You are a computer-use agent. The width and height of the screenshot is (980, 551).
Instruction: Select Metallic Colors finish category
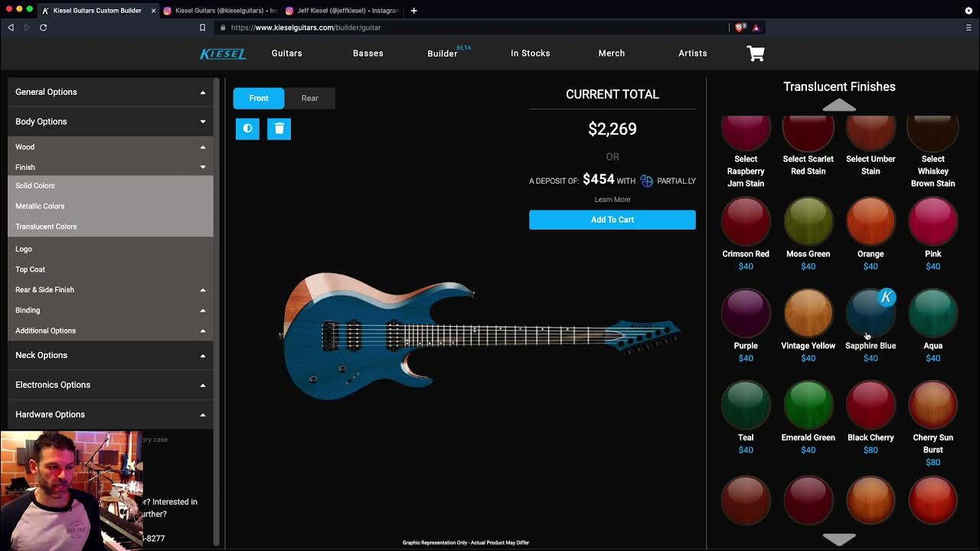click(110, 206)
